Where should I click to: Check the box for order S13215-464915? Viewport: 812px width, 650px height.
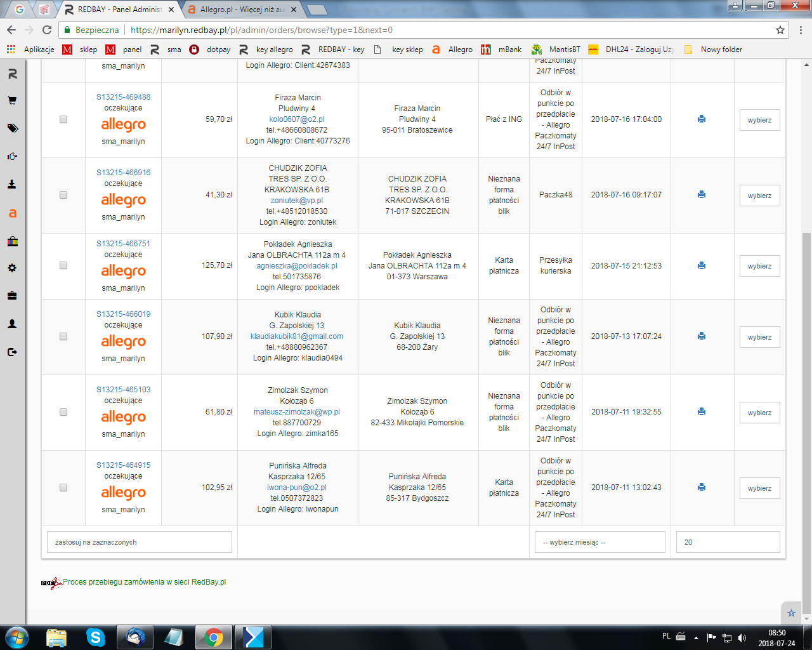(x=63, y=487)
